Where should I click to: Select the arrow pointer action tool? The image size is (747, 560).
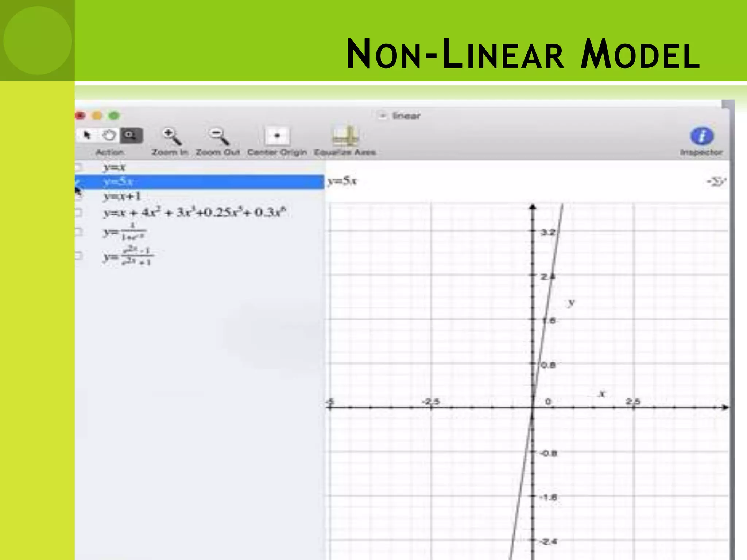tap(87, 135)
